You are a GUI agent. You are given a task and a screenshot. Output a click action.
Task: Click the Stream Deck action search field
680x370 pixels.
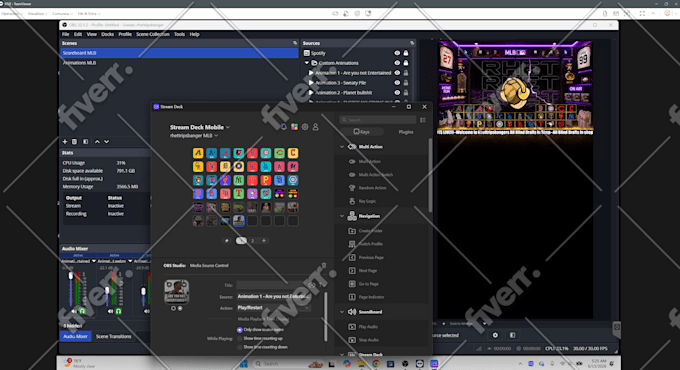click(378, 120)
